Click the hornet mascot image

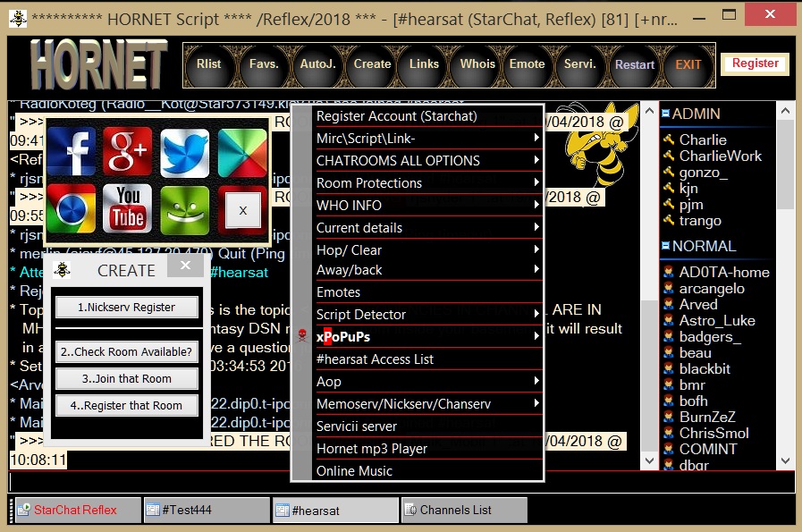coord(603,143)
